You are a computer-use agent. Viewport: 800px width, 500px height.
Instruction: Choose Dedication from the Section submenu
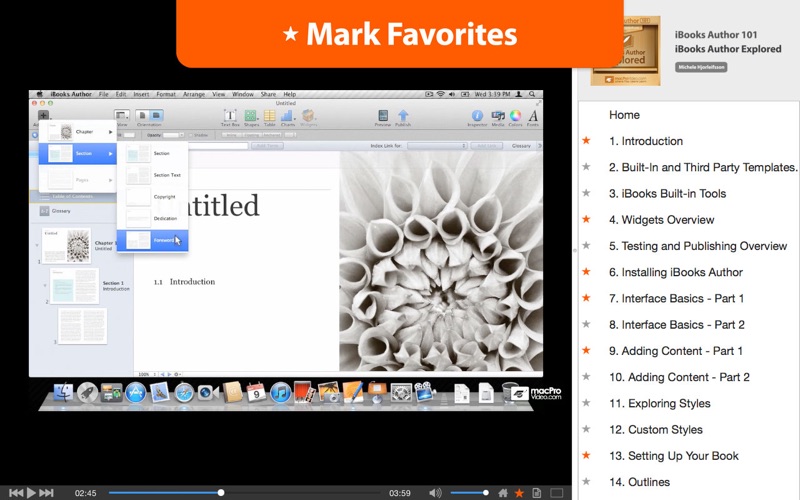(152, 218)
